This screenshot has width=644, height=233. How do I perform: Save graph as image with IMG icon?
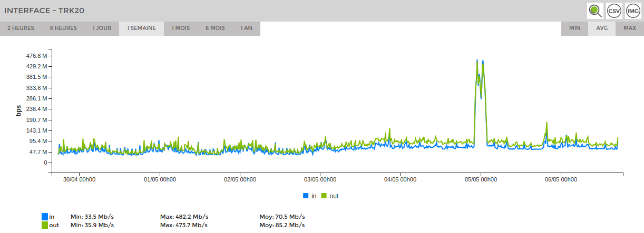(x=632, y=11)
